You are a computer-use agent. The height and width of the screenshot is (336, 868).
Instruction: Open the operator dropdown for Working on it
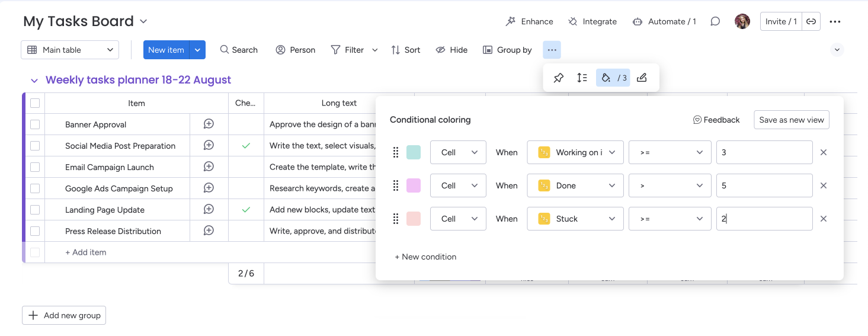click(670, 152)
